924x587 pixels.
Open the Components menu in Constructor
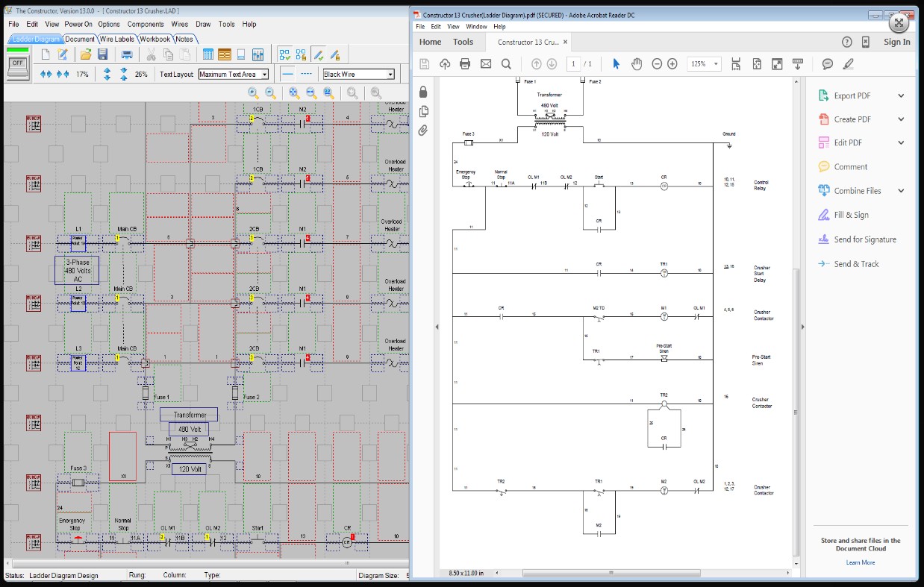pos(146,24)
